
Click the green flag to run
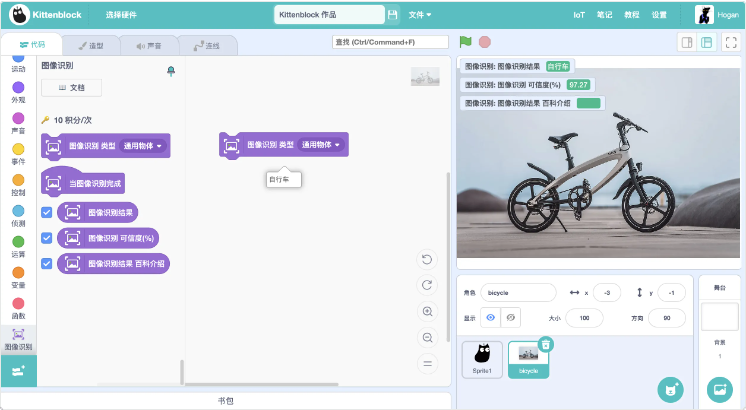465,42
